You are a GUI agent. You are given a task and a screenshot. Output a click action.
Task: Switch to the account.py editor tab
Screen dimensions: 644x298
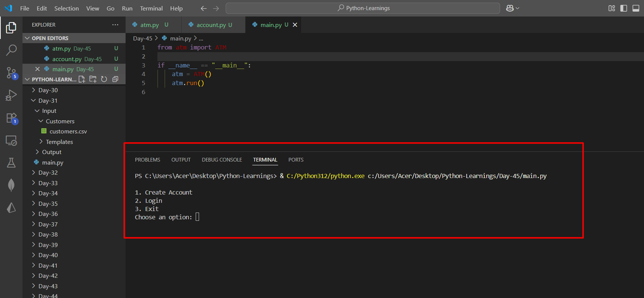point(213,25)
